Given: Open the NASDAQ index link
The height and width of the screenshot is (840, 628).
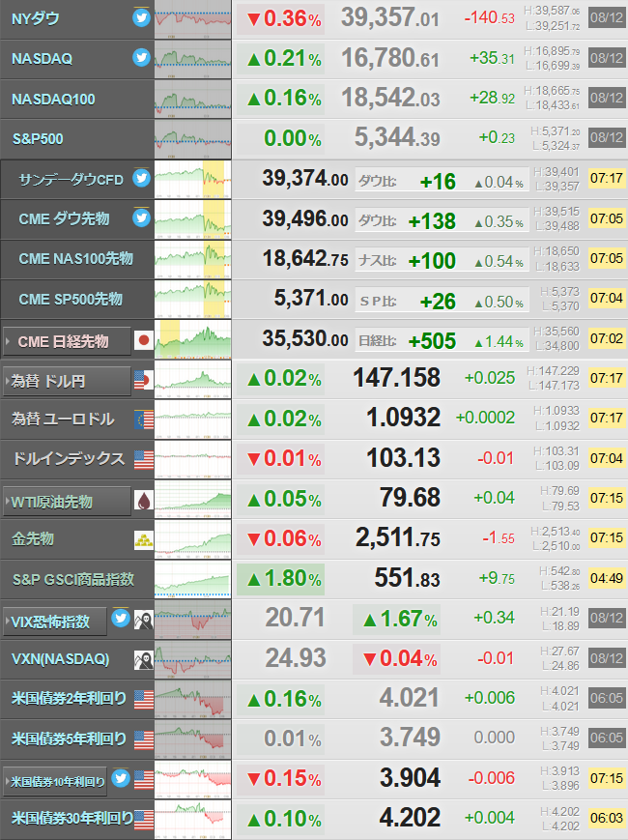Looking at the screenshot, I should 42,58.
